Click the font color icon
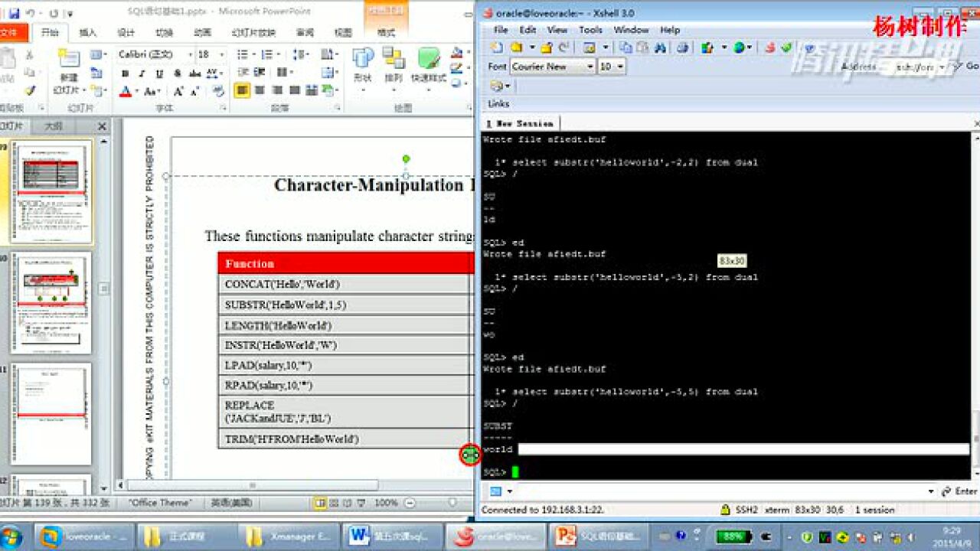The width and height of the screenshot is (980, 551). pyautogui.click(x=126, y=92)
